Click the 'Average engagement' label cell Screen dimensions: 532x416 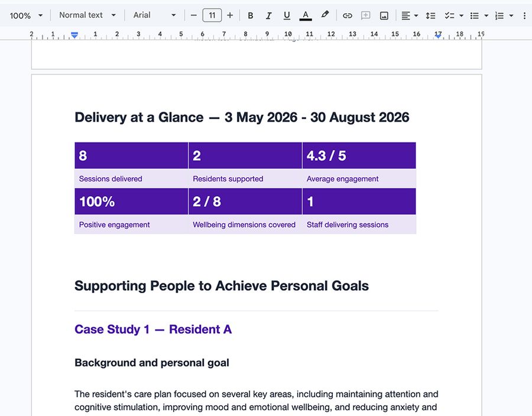tap(359, 178)
